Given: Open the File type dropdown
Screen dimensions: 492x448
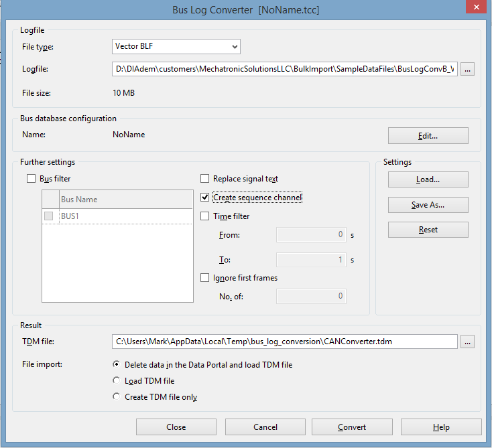Looking at the screenshot, I should pyautogui.click(x=176, y=47).
